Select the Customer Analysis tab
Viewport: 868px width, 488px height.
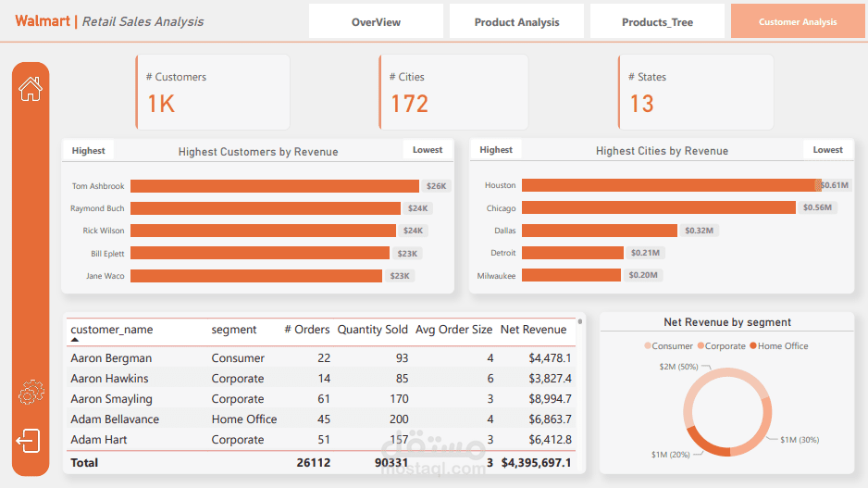pyautogui.click(x=797, y=22)
